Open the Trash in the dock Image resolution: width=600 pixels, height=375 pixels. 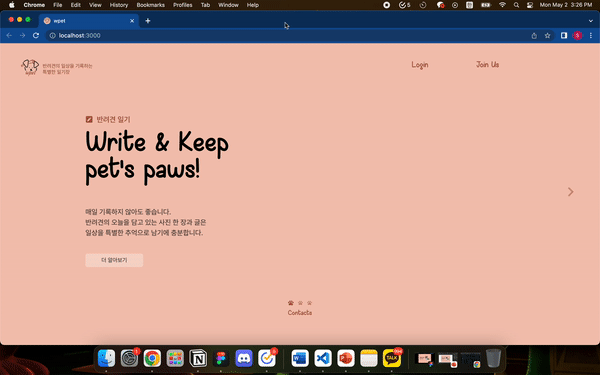click(494, 359)
